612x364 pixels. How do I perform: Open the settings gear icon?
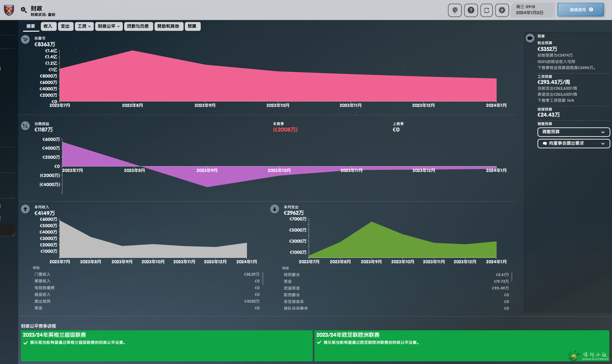point(502,10)
